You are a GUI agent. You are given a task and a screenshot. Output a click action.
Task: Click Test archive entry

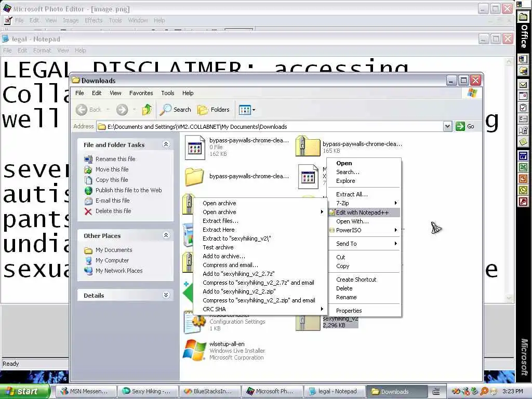tap(260, 247)
